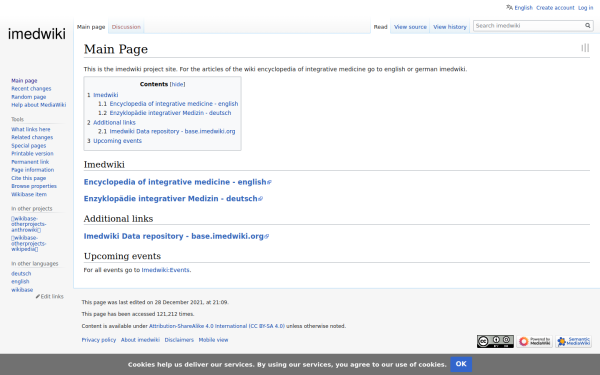The height and width of the screenshot is (375, 600).
Task: Open the english language link in sidebar
Action: pos(20,282)
